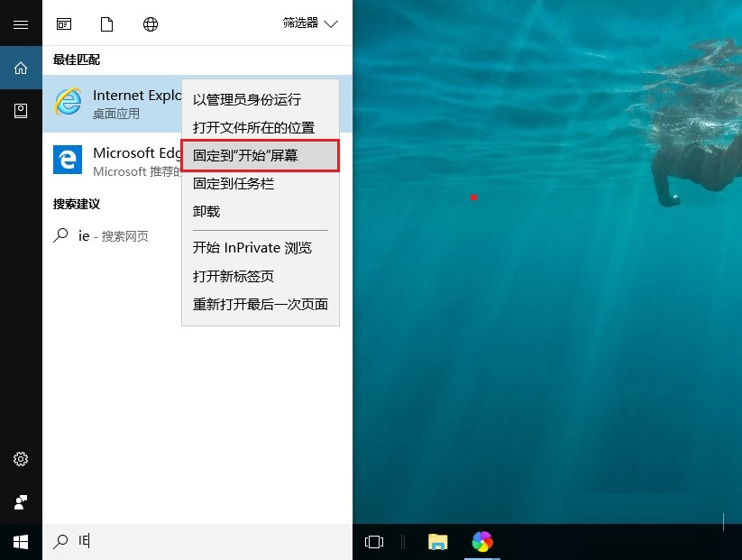Image resolution: width=742 pixels, height=560 pixels.
Task: Open Task View from the taskbar
Action: point(373,541)
